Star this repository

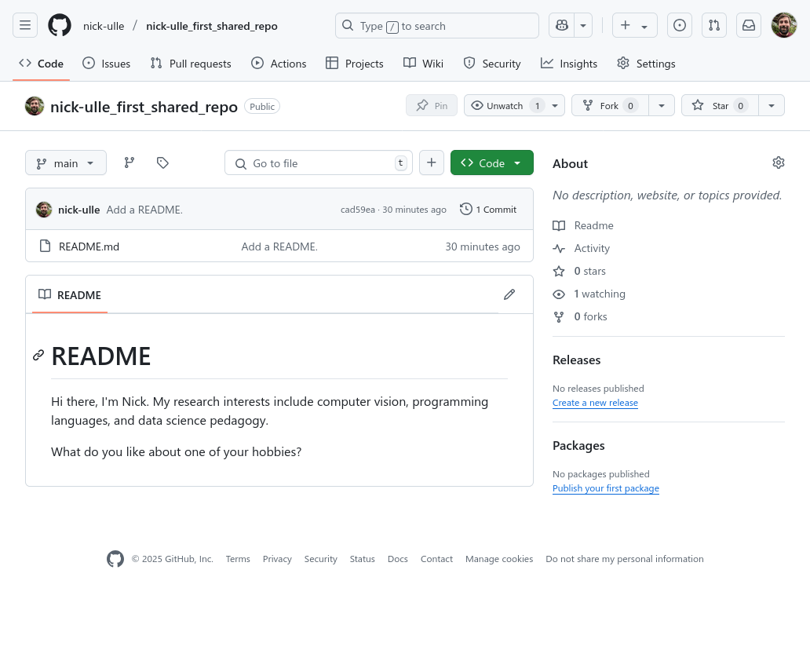click(710, 105)
